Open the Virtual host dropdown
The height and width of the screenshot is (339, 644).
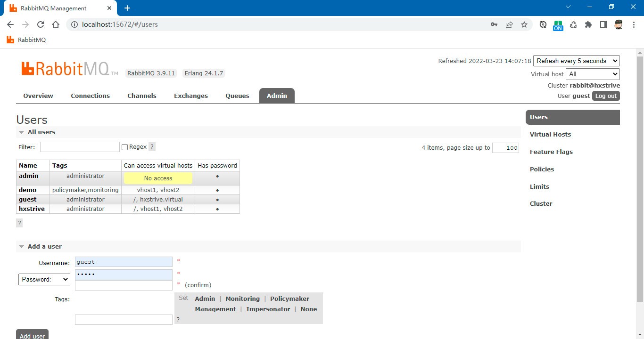coord(593,74)
